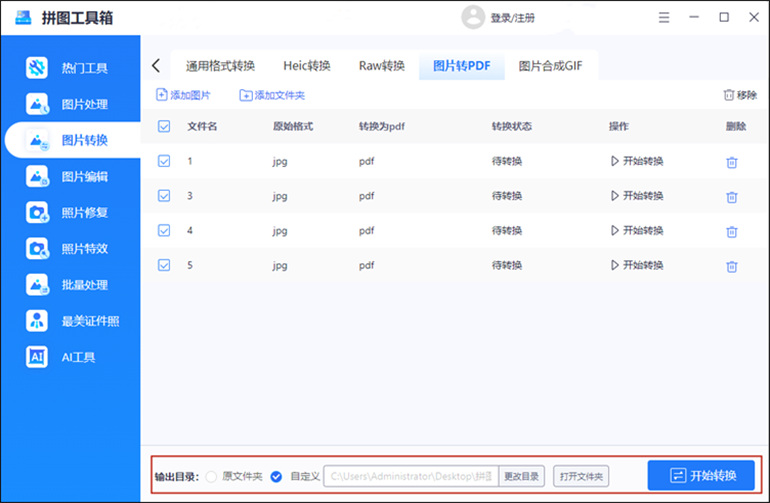Click the 原始格式 column header

293,126
